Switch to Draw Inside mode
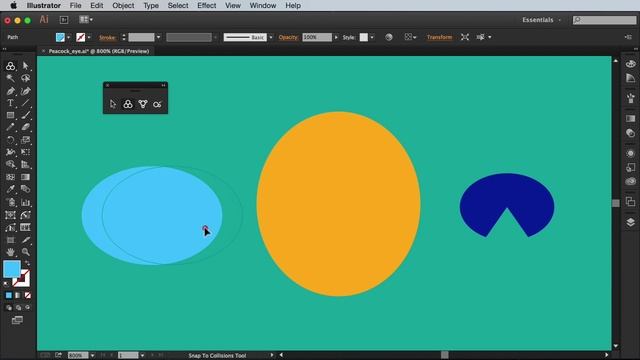The image size is (640, 360). [27, 307]
